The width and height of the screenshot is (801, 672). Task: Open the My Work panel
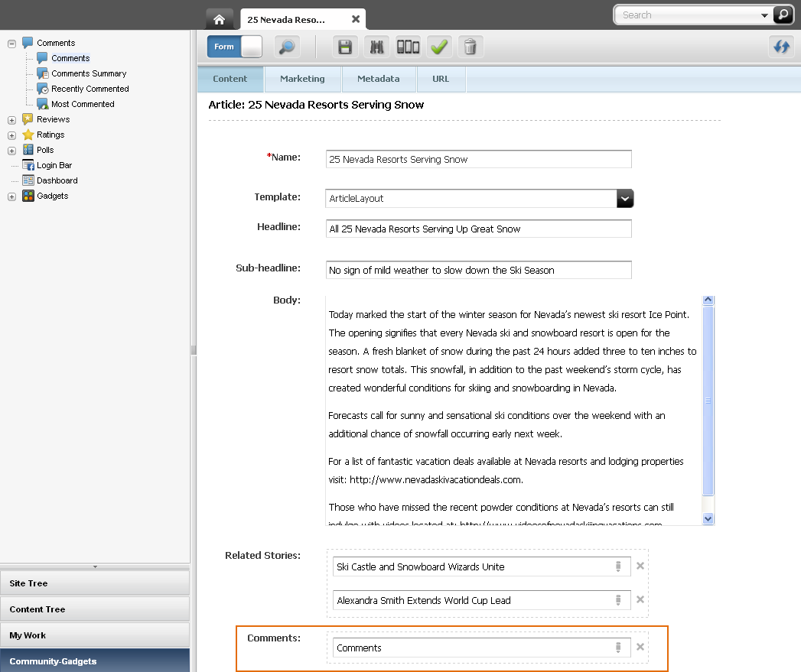click(x=95, y=635)
